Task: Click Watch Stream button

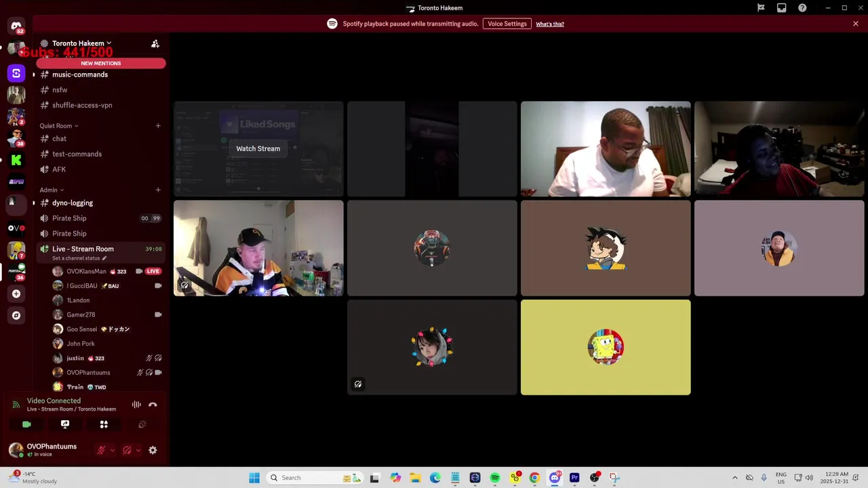Action: [x=258, y=148]
